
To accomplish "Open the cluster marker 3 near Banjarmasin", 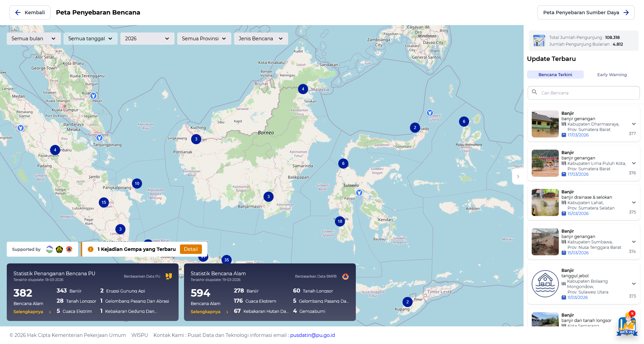I will 269,197.
